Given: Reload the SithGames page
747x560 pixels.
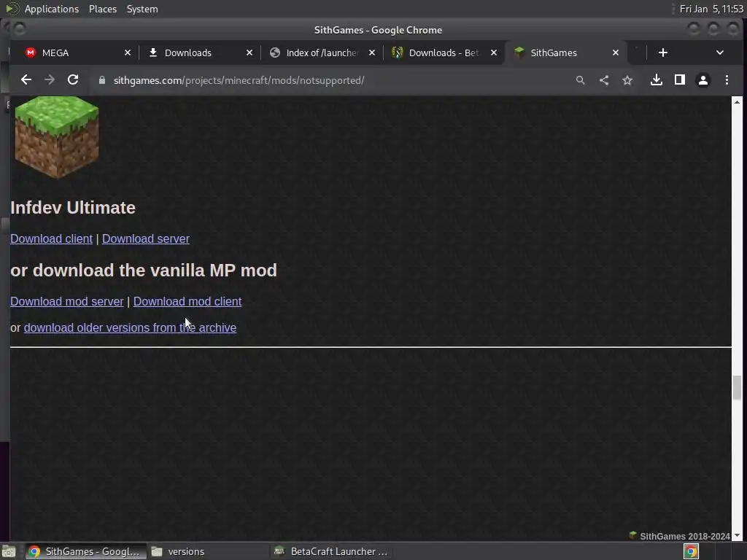Looking at the screenshot, I should pyautogui.click(x=73, y=80).
